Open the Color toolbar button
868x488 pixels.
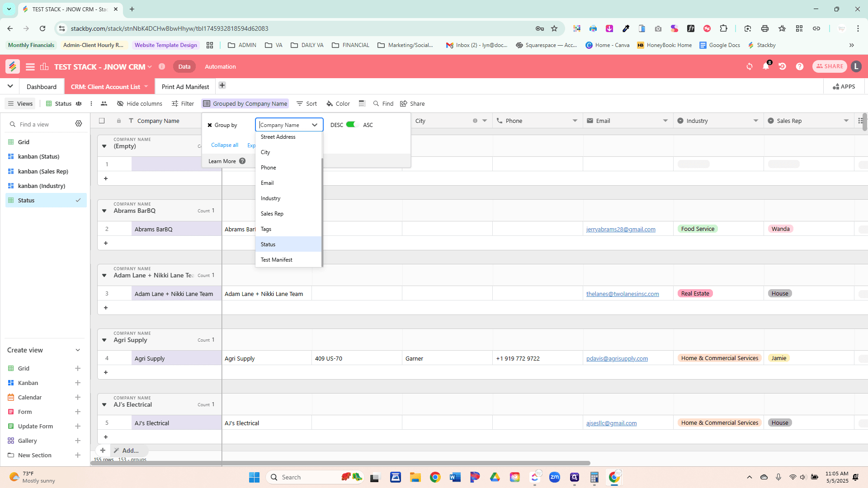(x=338, y=103)
